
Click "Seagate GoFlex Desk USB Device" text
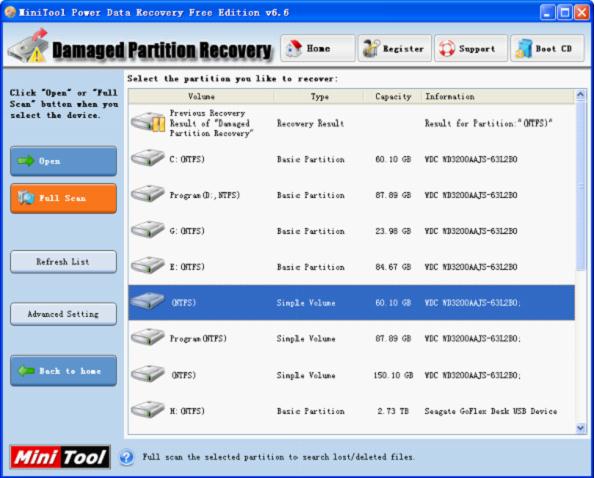491,411
